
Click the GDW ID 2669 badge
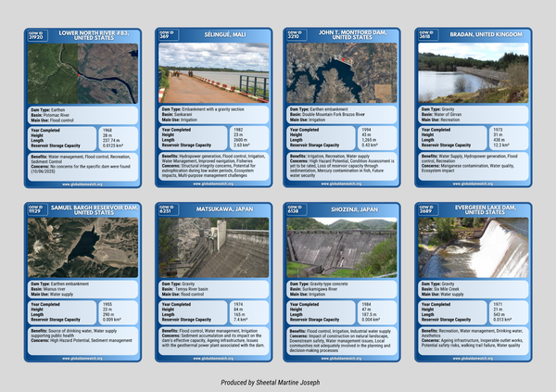[x=423, y=211]
